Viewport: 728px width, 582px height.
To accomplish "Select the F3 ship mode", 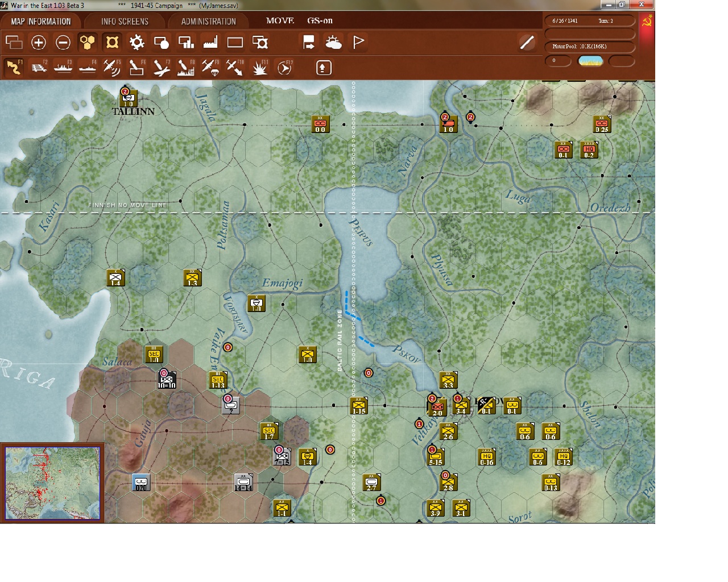I will coord(63,67).
